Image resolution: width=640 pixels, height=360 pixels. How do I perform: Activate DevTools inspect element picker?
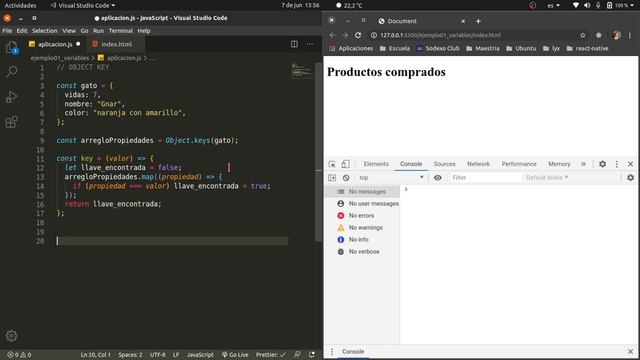click(332, 164)
